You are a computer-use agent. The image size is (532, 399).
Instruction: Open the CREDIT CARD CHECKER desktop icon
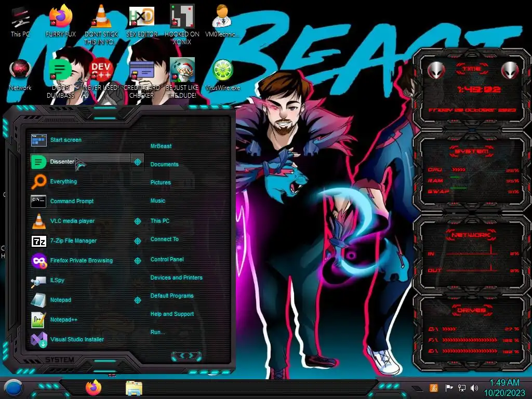(x=141, y=78)
